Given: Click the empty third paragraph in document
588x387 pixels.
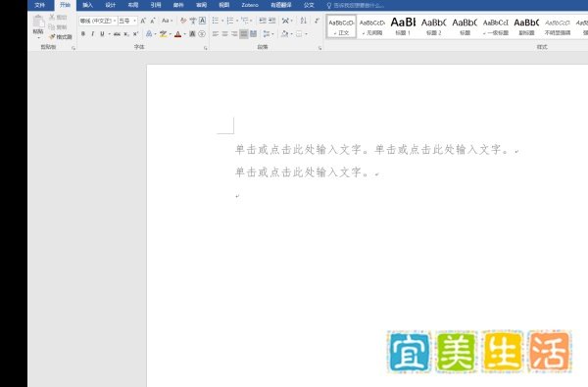Looking at the screenshot, I should [237, 196].
